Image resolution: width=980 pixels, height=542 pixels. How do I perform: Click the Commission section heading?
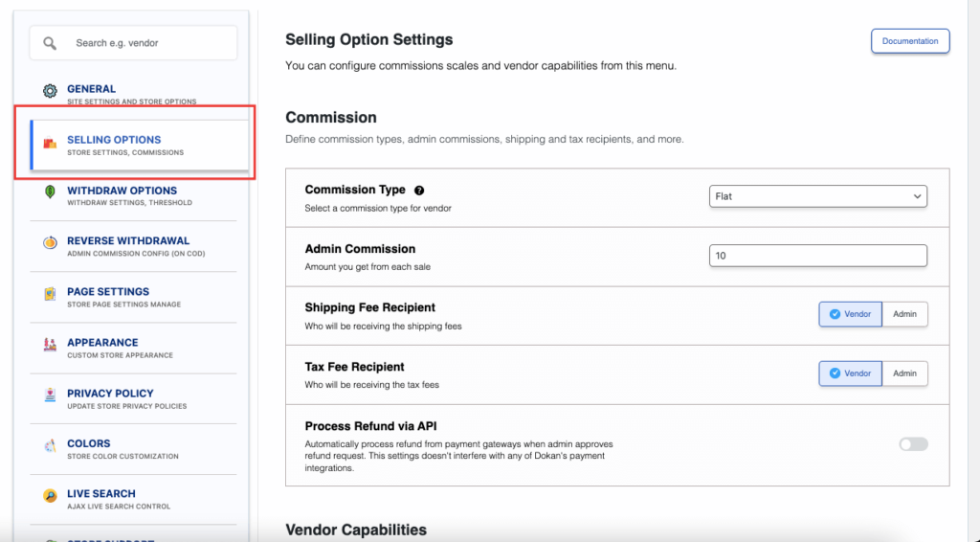pyautogui.click(x=330, y=118)
